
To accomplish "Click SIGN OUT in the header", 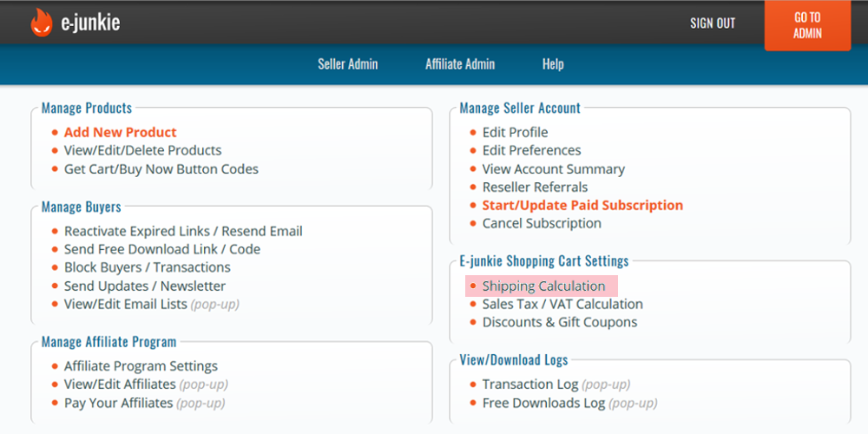I will click(713, 23).
